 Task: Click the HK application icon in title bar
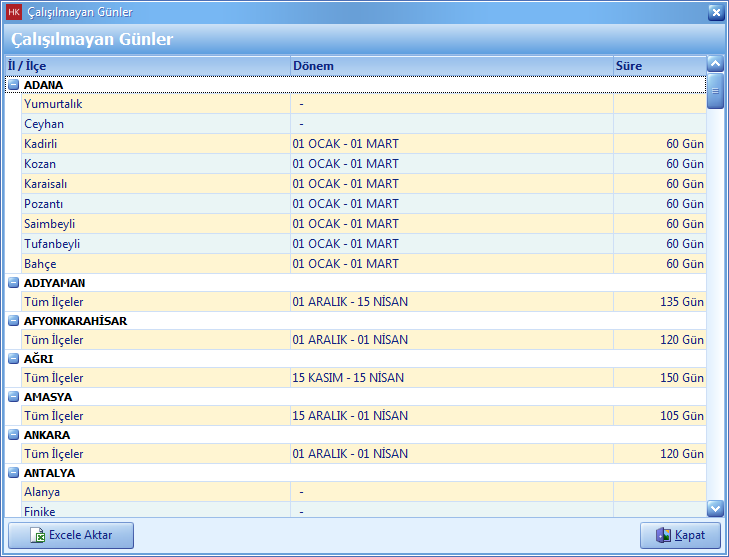(13, 12)
